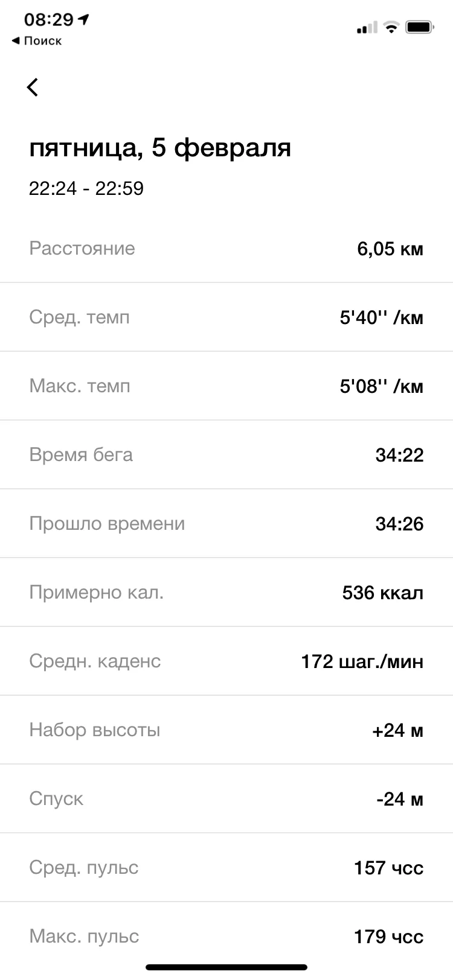The image size is (453, 980).
Task: Select the Сред. темп row
Action: coord(226,317)
